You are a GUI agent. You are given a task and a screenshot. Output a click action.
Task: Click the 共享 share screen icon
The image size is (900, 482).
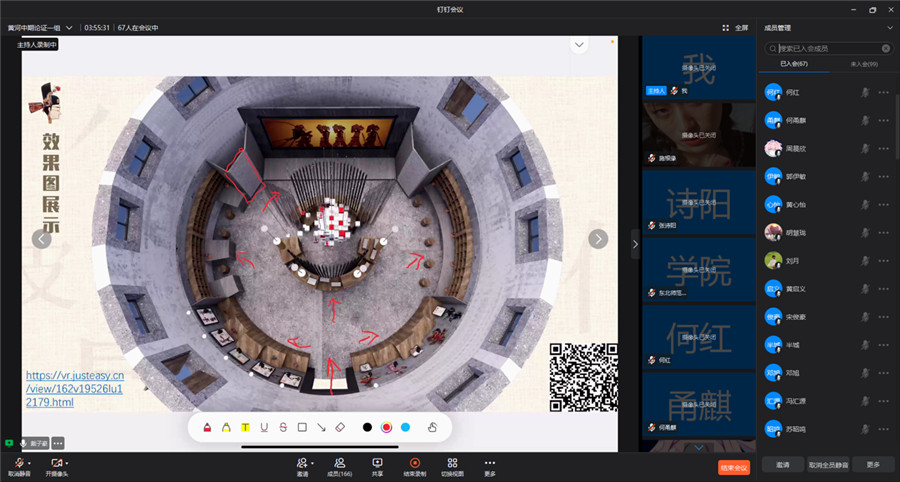(377, 467)
